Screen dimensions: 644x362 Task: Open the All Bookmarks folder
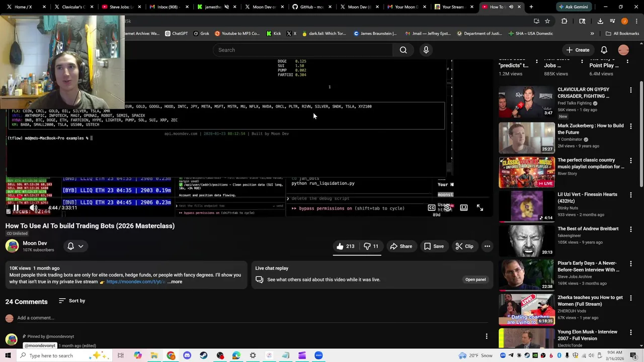pos(622,34)
